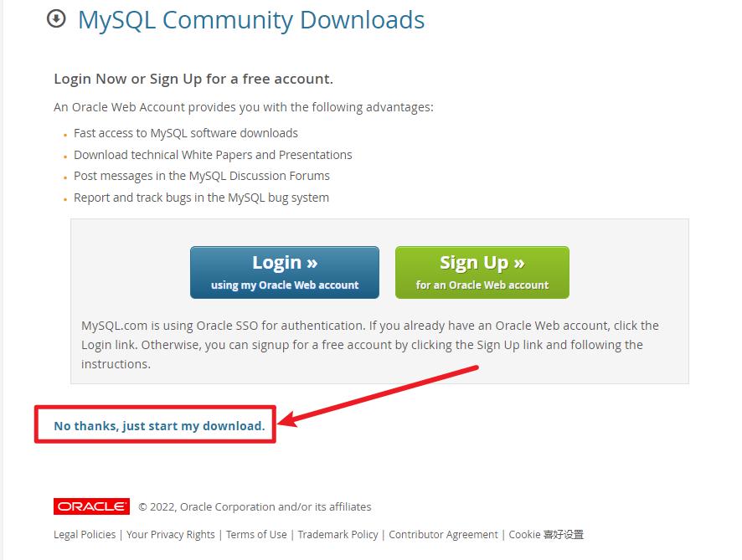This screenshot has height=560, width=742.
Task: Click the Report and track bugs bullet
Action: tap(201, 198)
